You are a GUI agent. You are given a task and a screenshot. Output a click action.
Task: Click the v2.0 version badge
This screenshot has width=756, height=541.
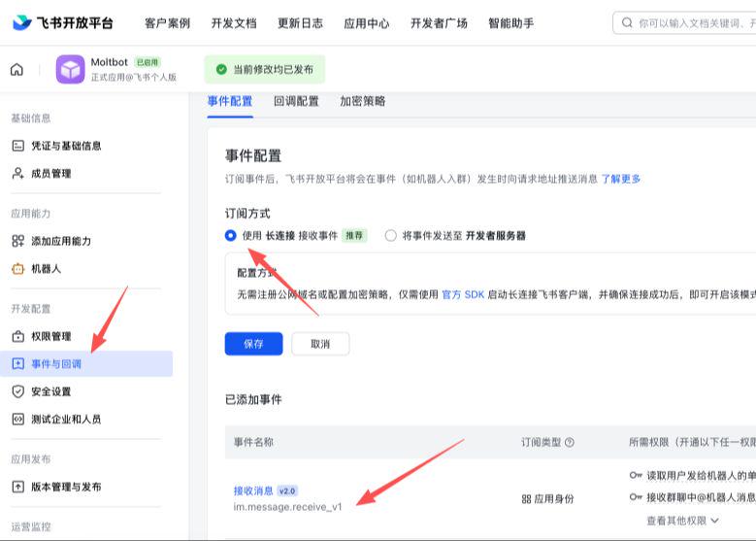coord(287,490)
